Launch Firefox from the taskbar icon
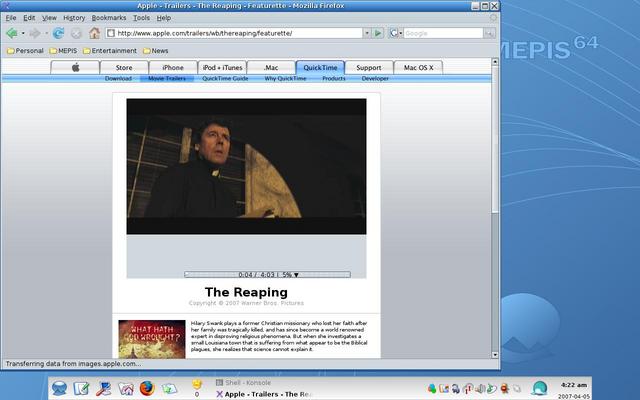 tap(147, 388)
